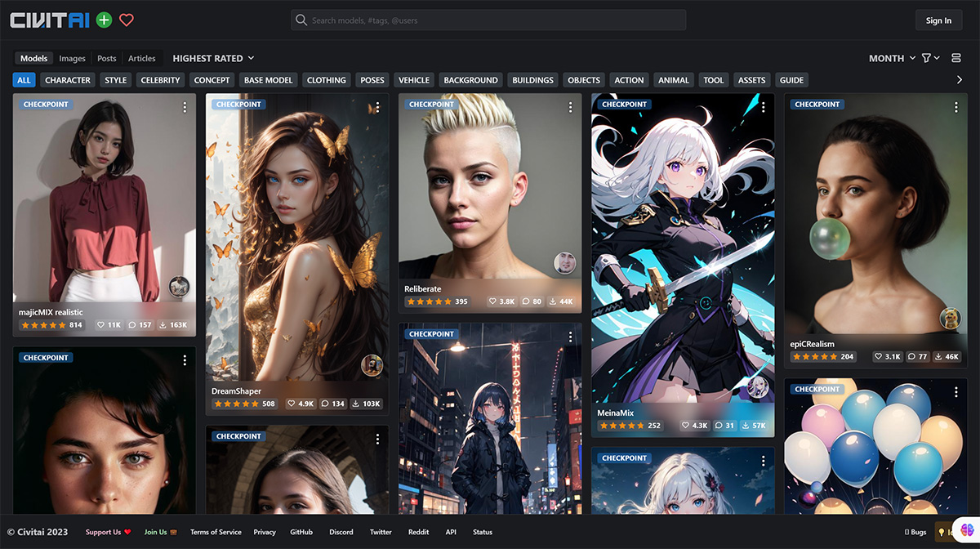Toggle the CHARACTER category filter

pos(68,79)
